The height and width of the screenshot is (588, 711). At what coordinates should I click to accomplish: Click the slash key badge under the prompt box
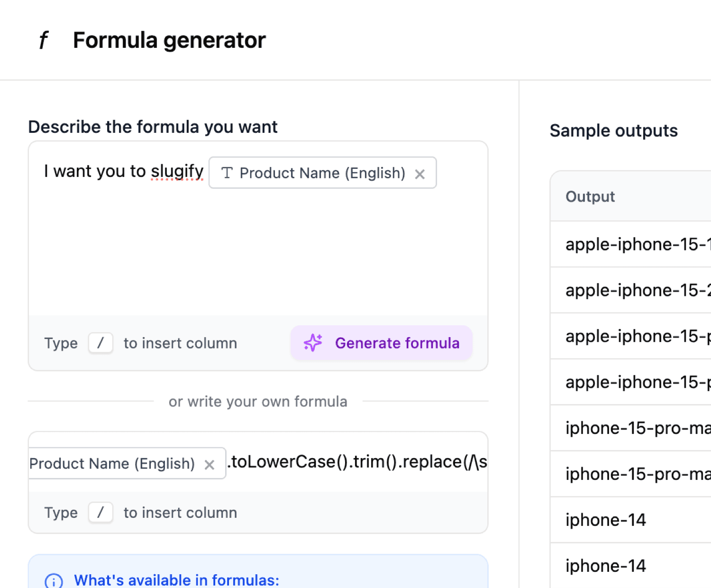click(x=100, y=343)
